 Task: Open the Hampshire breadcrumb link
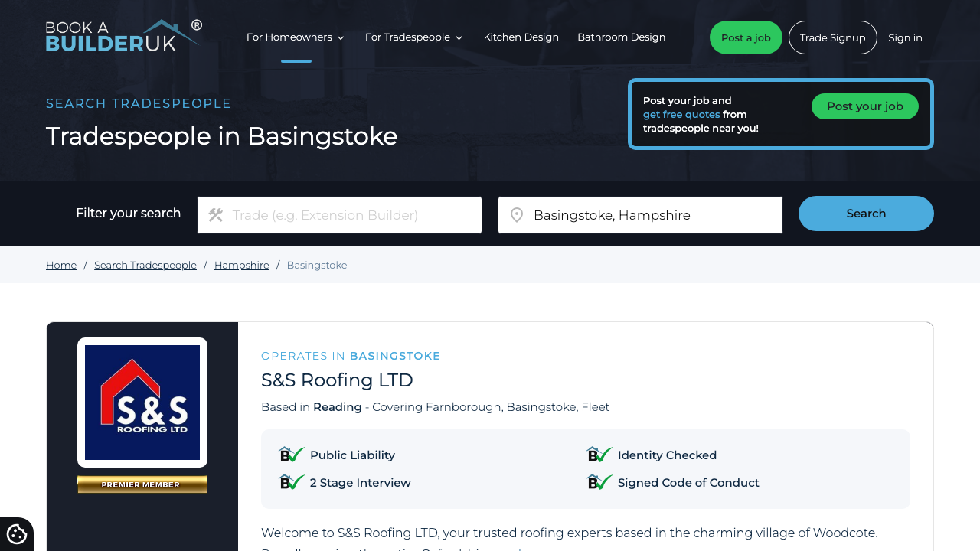[x=241, y=265]
